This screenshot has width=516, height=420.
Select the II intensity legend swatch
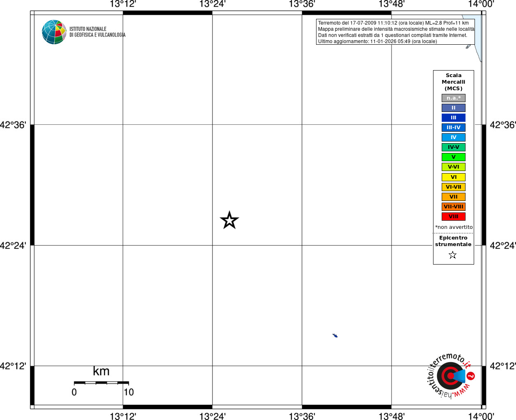click(454, 108)
